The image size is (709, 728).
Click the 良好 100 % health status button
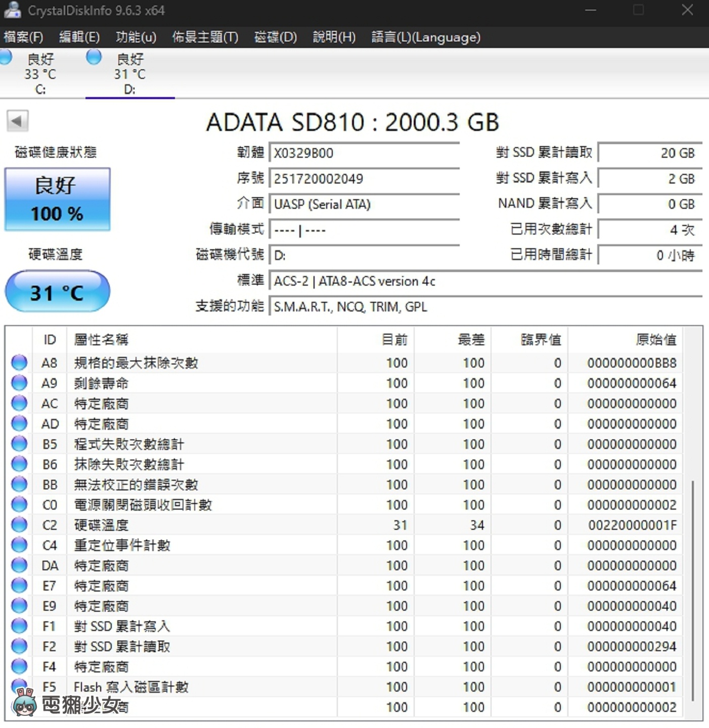coord(57,199)
